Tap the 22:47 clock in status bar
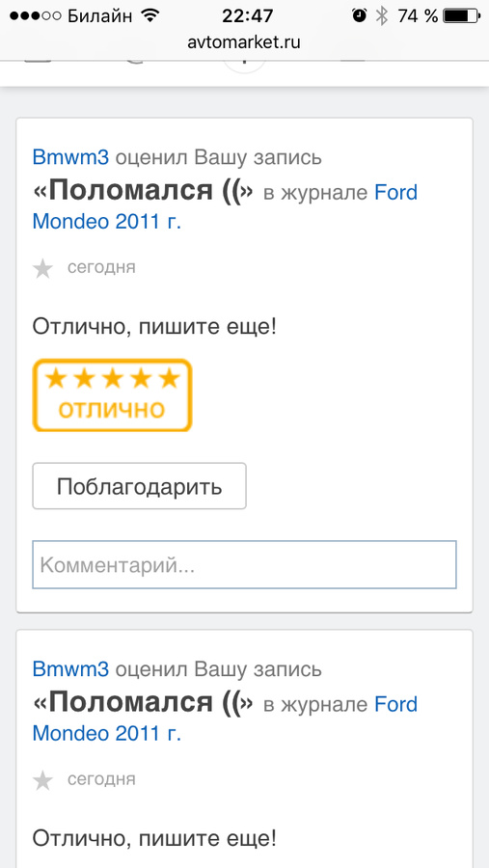Viewport: 489px width, 868px height. pyautogui.click(x=248, y=16)
